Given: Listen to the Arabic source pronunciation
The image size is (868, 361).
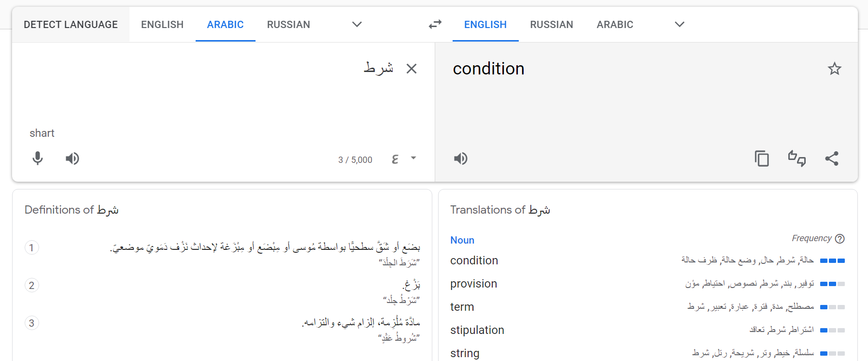Looking at the screenshot, I should coord(72,159).
